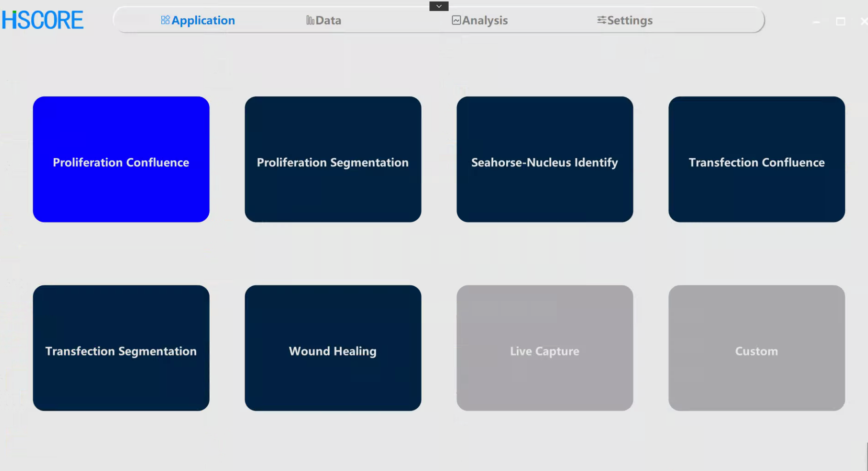Viewport: 868px width, 471px height.
Task: Minimize the HSCORE window
Action: click(816, 22)
